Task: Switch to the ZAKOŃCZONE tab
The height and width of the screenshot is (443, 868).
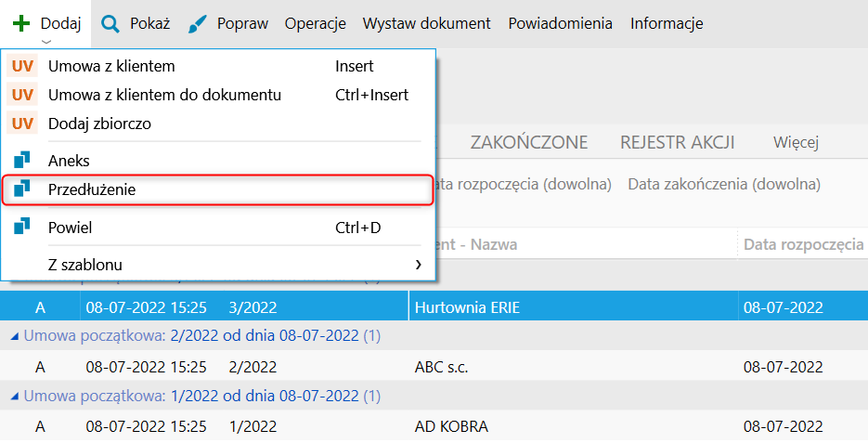Action: [529, 142]
